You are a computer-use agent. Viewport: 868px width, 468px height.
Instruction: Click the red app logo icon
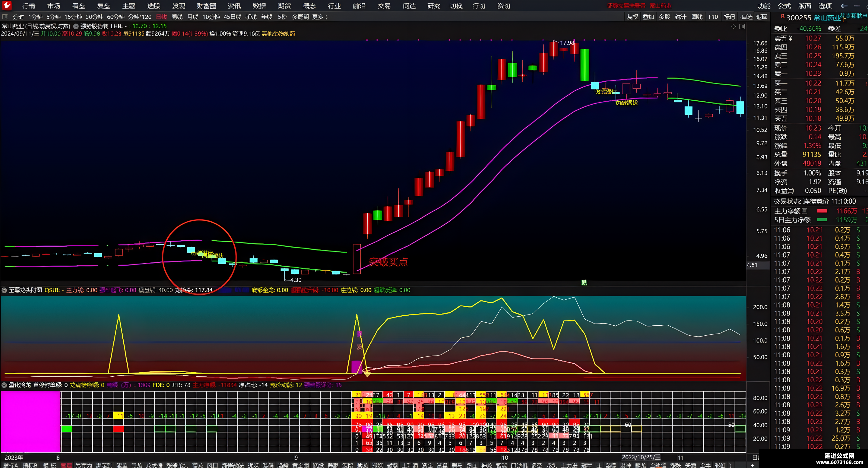[x=7, y=5]
